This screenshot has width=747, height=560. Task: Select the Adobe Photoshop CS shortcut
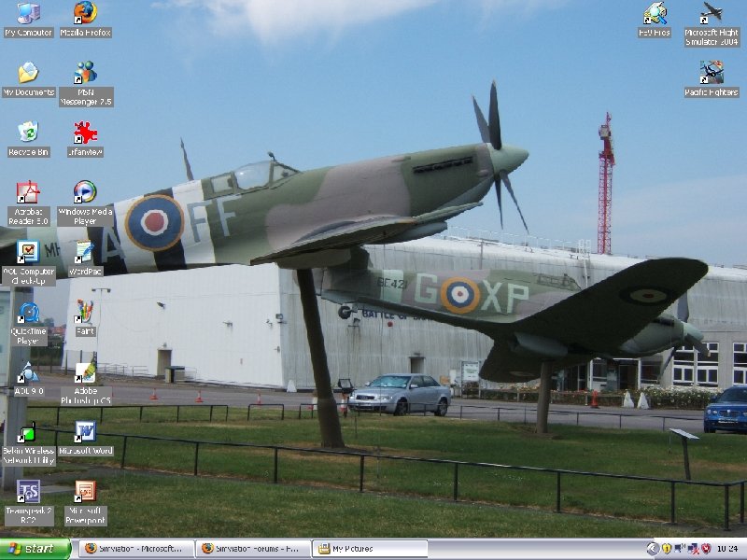[85, 372]
